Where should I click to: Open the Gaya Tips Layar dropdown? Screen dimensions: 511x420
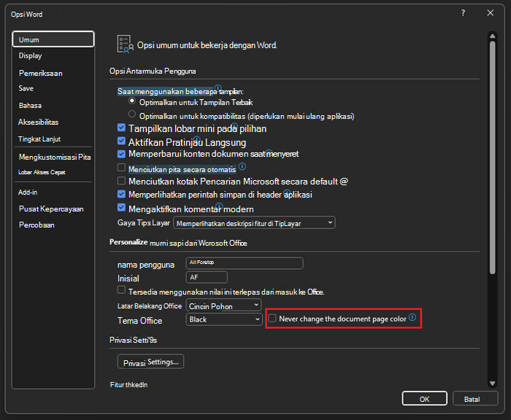[x=254, y=223]
